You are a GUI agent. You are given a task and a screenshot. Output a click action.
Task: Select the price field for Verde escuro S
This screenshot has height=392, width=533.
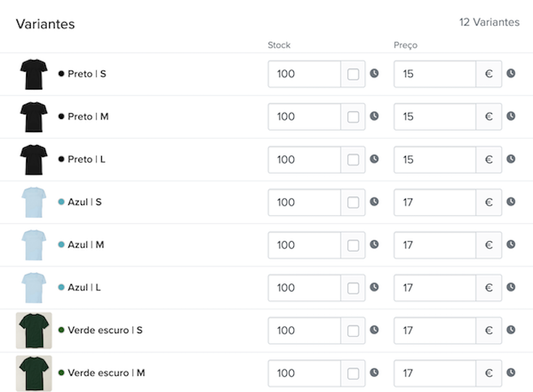(x=435, y=331)
